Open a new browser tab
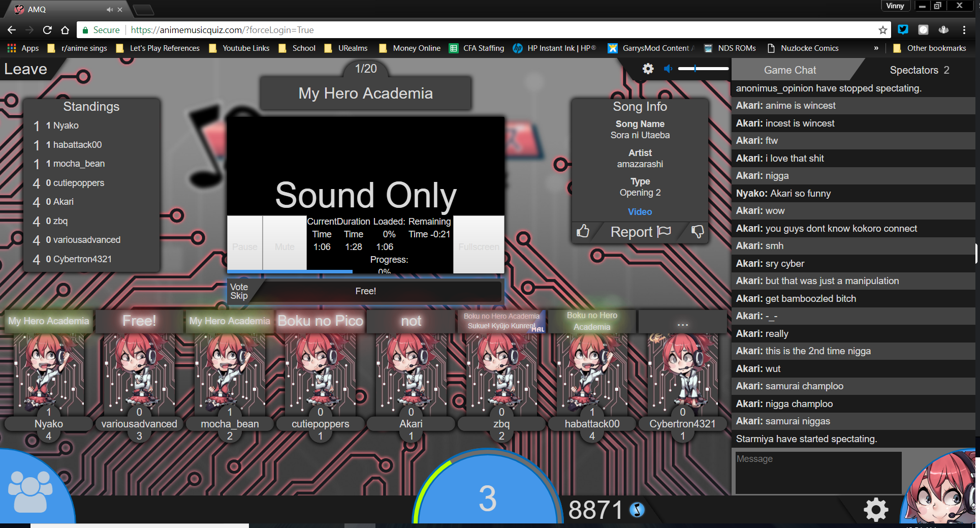 [143, 10]
